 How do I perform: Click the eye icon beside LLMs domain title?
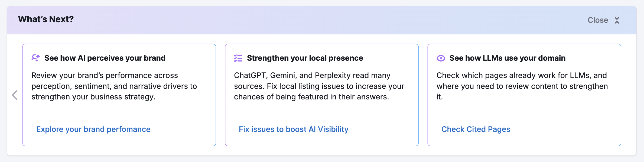point(441,58)
